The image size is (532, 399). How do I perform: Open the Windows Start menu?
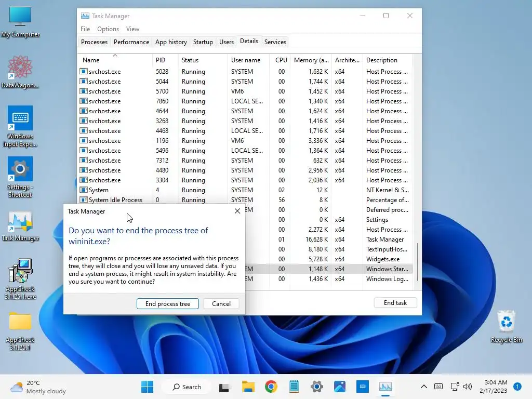(147, 387)
